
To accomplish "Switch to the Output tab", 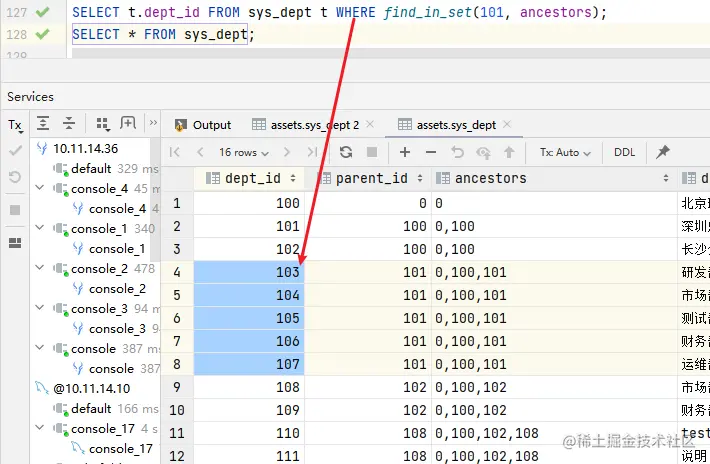I will click(x=203, y=125).
